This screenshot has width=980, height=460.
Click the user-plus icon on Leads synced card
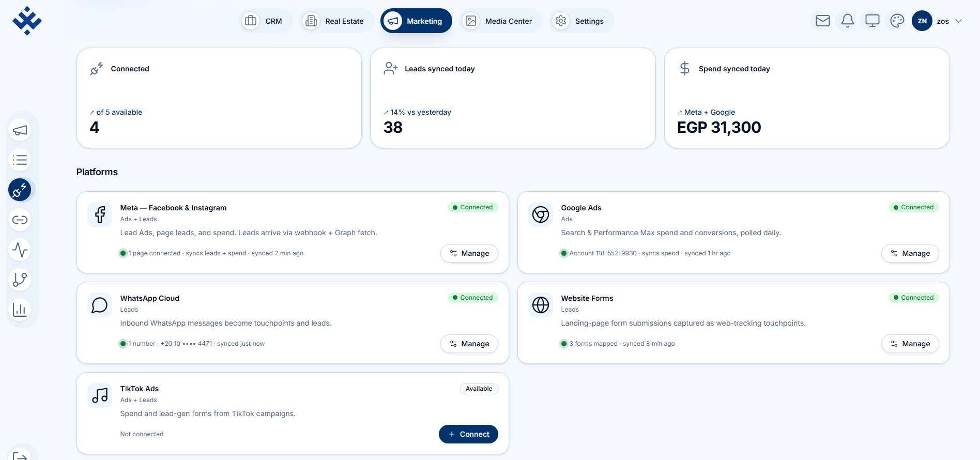tap(391, 69)
